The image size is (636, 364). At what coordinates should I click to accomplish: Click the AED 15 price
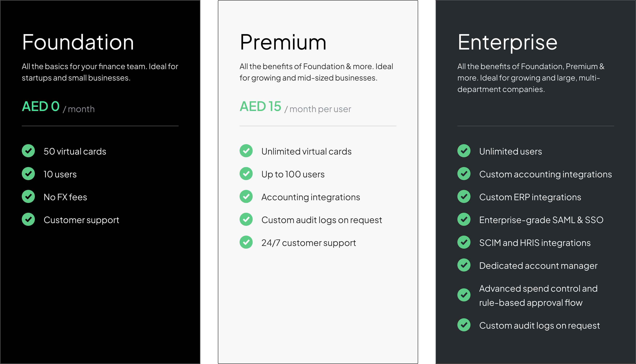pos(260,106)
